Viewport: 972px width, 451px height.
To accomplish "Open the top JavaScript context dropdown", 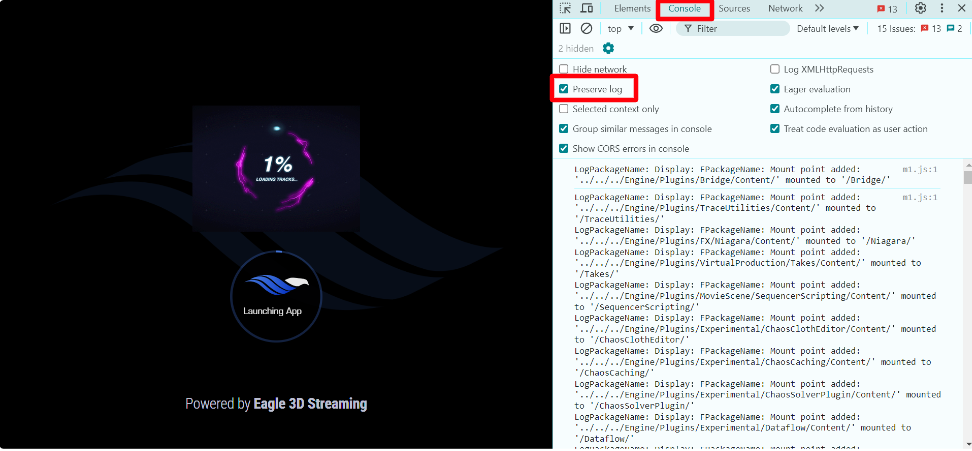I will (619, 29).
